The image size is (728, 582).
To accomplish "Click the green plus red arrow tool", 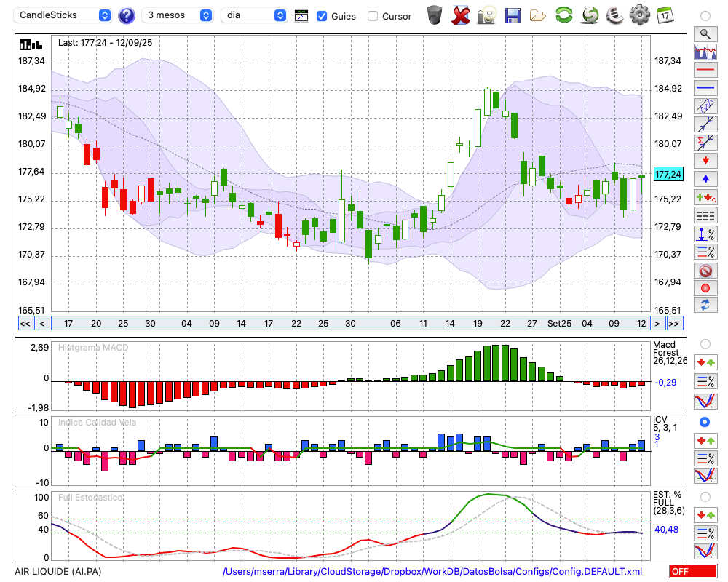I will tap(705, 197).
